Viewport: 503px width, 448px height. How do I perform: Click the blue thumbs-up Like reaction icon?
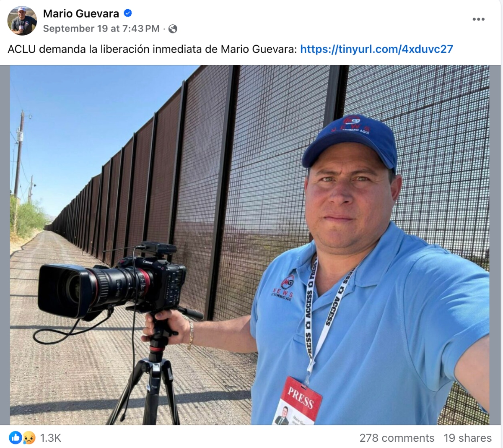(x=16, y=438)
